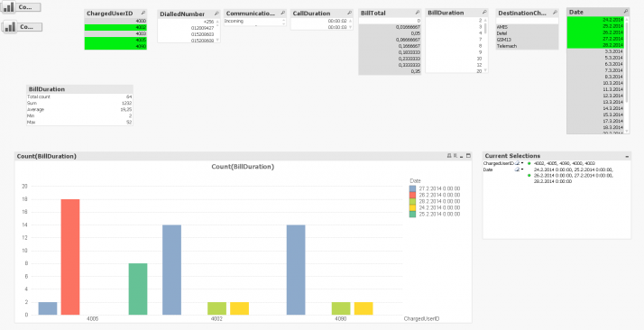Select AMIS in DestinationCh... list
Image resolution: width=644 pixels, height=330 pixels.
[527, 27]
